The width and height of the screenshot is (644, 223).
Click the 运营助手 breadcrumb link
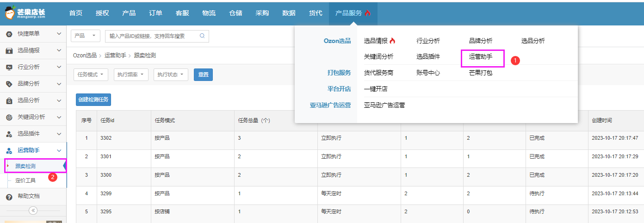point(115,55)
